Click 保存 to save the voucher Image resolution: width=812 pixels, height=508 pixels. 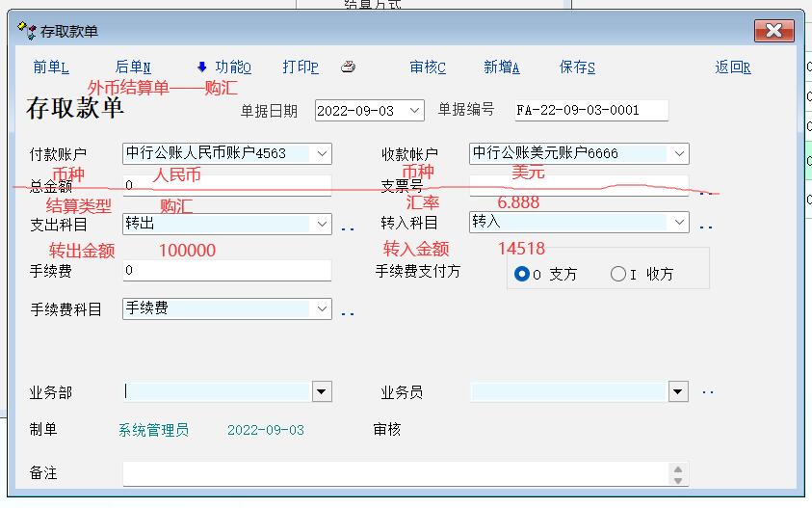tap(577, 67)
